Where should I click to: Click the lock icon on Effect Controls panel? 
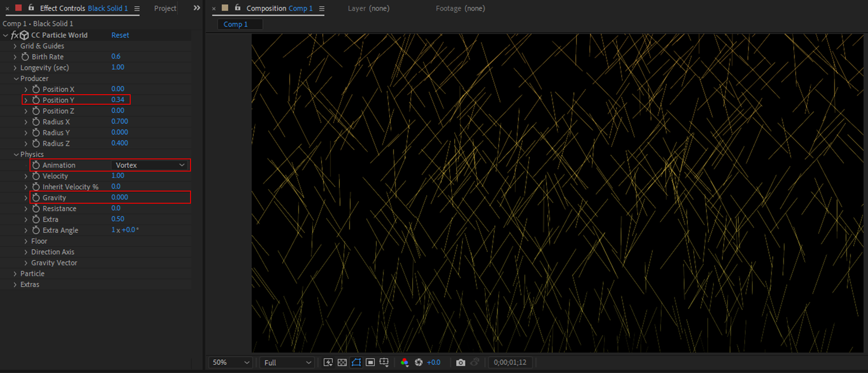31,7
